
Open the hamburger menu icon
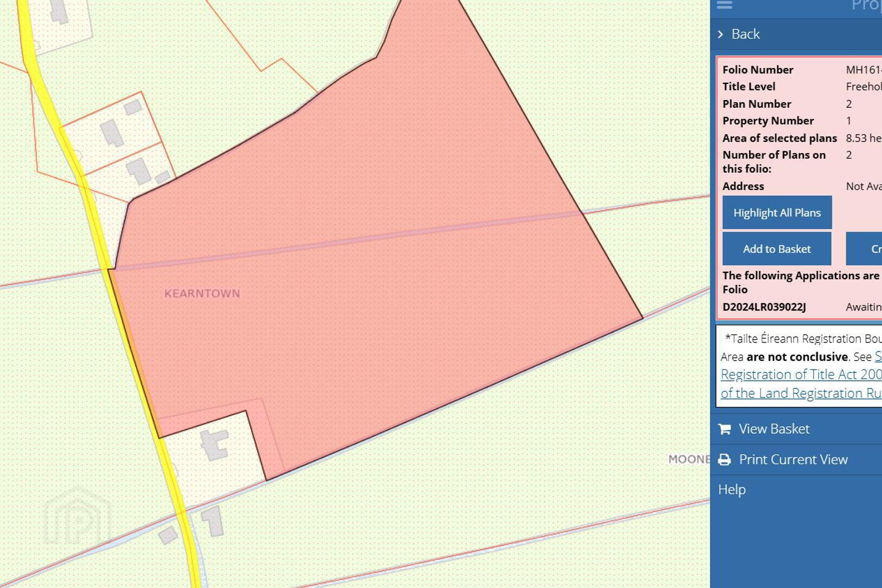point(725,4)
